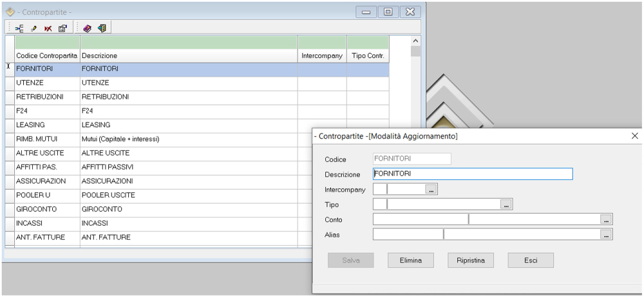Viewport: 644px width, 298px height.
Task: Close the Modalità Aggiornamento dialog
Action: [634, 136]
